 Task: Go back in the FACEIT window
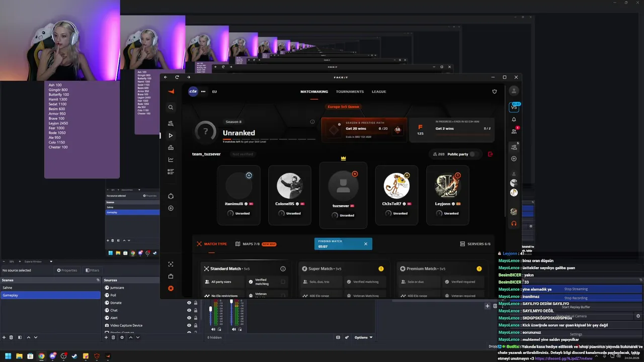pos(166,77)
